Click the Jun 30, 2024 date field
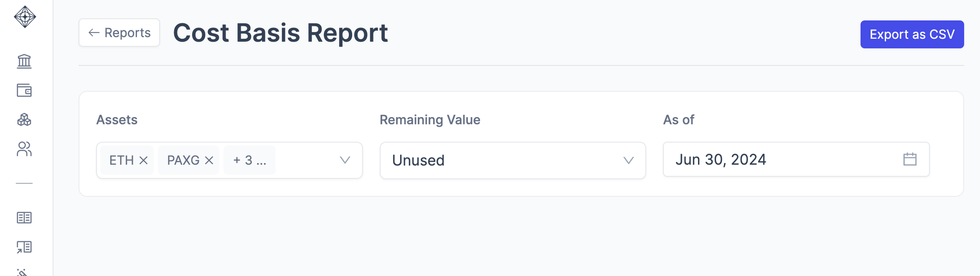 pos(783,160)
